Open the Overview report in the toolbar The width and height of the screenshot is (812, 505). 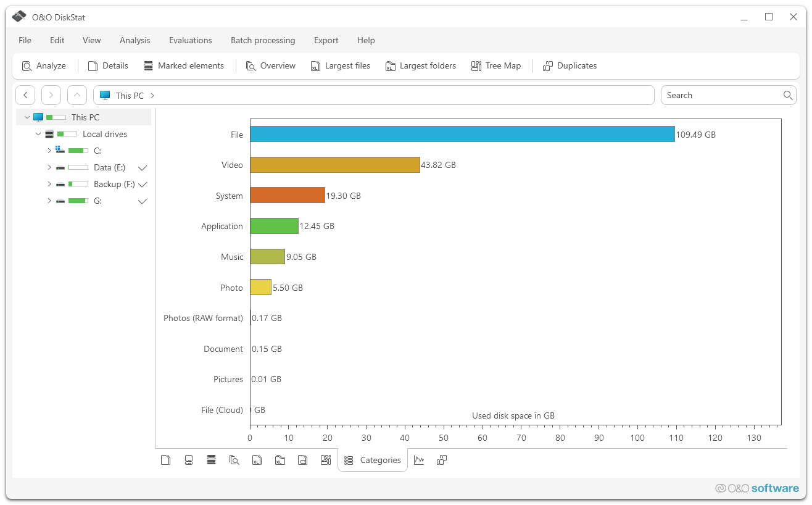(271, 66)
